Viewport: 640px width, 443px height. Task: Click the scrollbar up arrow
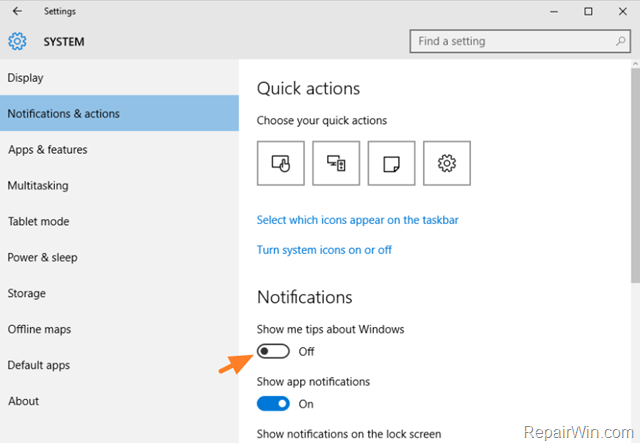pos(636,64)
